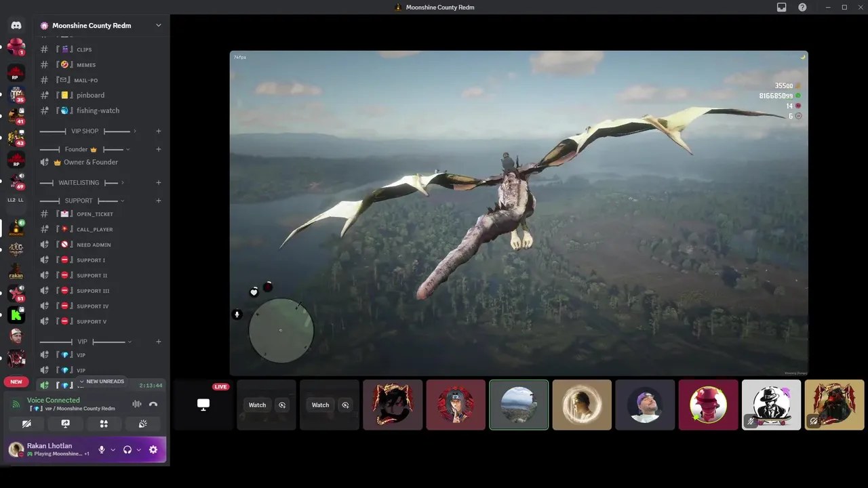This screenshot has width=868, height=488.
Task: Open the rakan server icon
Action: pyautogui.click(x=16, y=272)
